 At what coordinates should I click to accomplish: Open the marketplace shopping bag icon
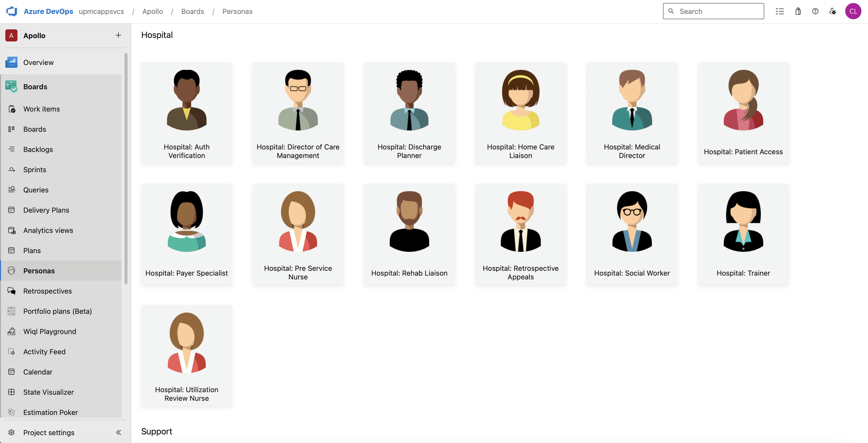pyautogui.click(x=798, y=11)
